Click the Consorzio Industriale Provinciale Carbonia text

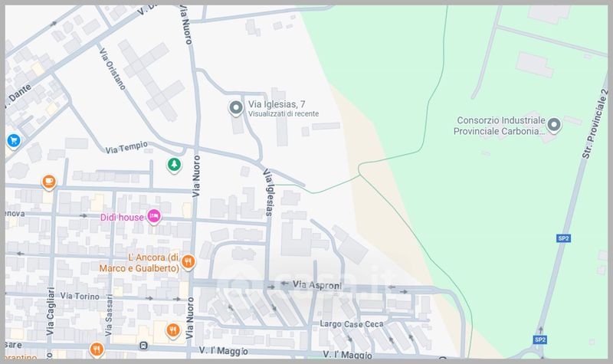coord(500,126)
